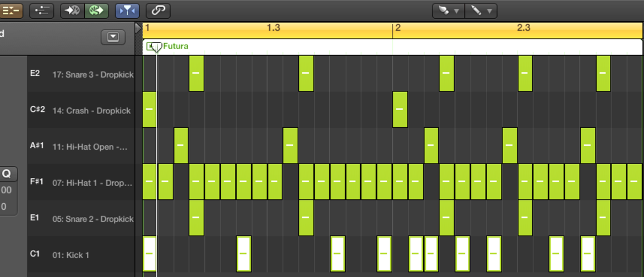Select the Futura region header
Viewport: 644px width, 277px height.
tap(392, 46)
